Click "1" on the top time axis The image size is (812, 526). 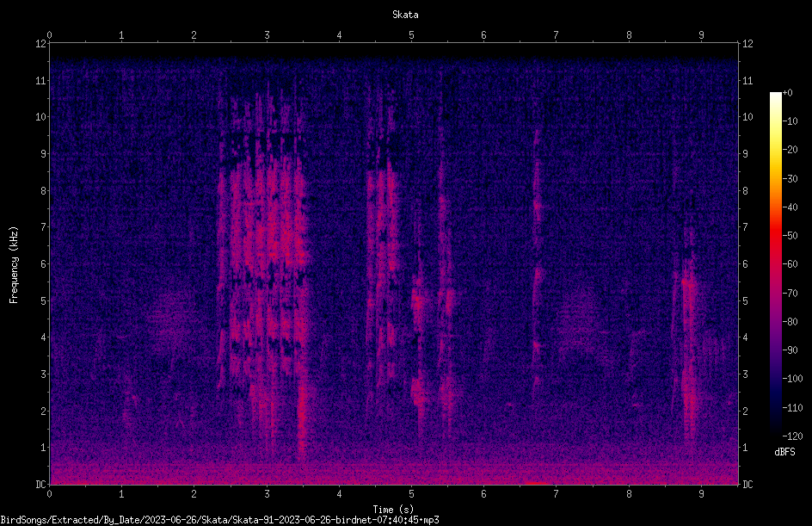point(121,35)
